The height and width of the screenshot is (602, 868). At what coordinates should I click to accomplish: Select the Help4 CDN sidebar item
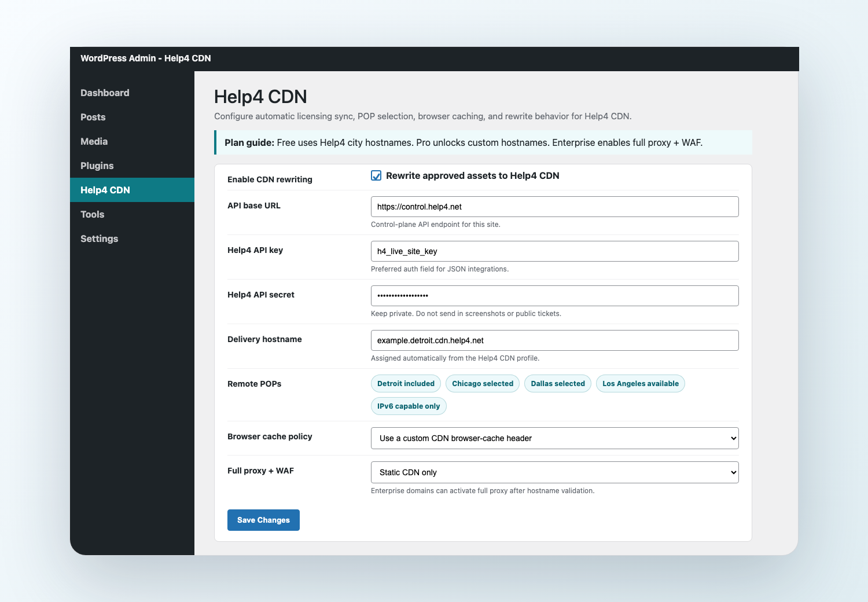point(132,190)
